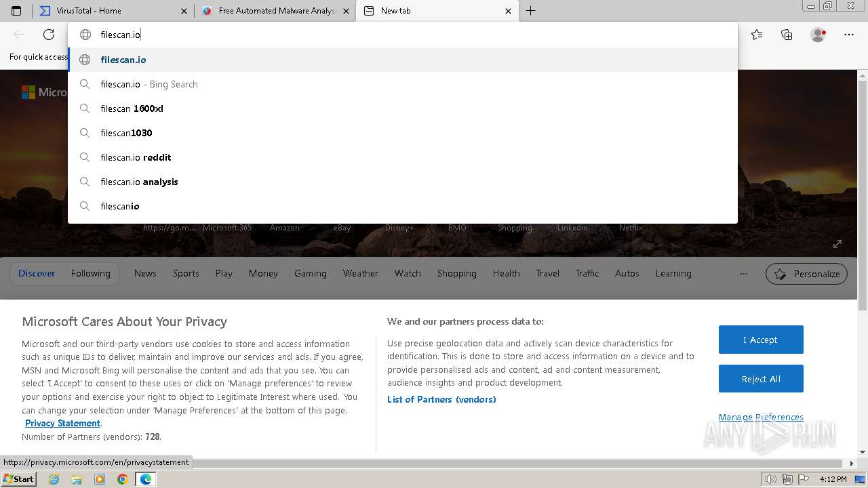This screenshot has height=488, width=868.
Task: Select the Microsoft Edge taskbar icon
Action: [x=145, y=479]
